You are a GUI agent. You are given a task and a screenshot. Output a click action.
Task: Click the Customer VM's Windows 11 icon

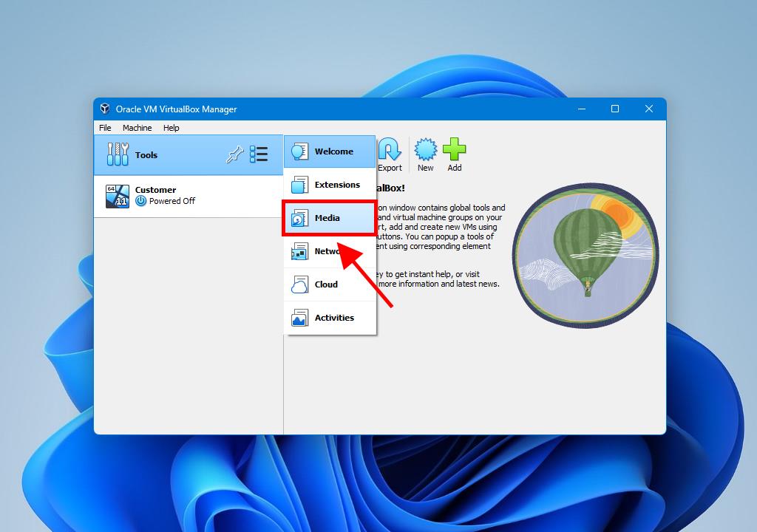118,196
